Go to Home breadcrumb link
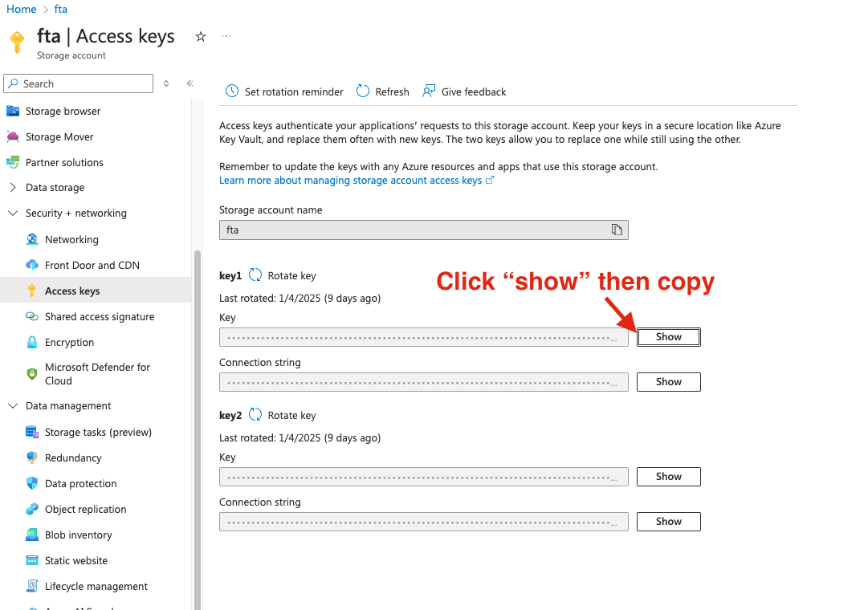This screenshot has width=868, height=610. [21, 9]
